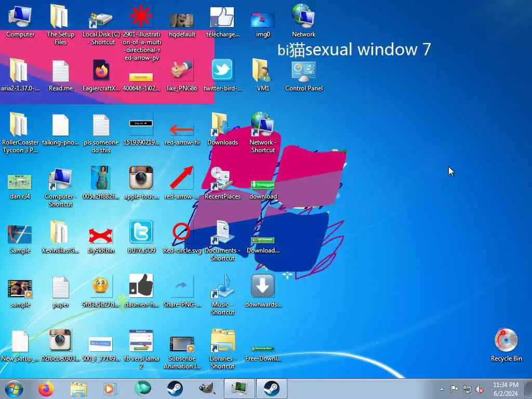Screen dimensions: 532x399
Task: Select the apple-touc... Instagram icon
Action: (x=141, y=182)
